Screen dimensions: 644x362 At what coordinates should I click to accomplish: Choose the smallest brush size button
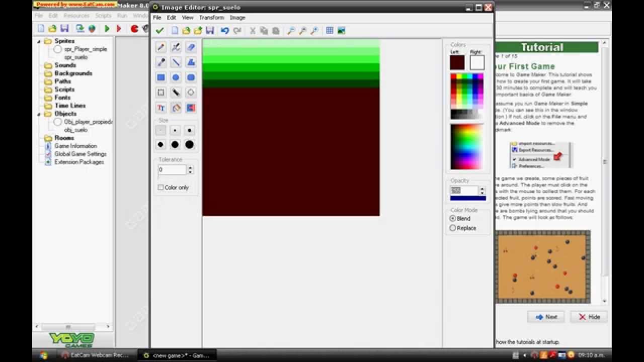point(160,130)
